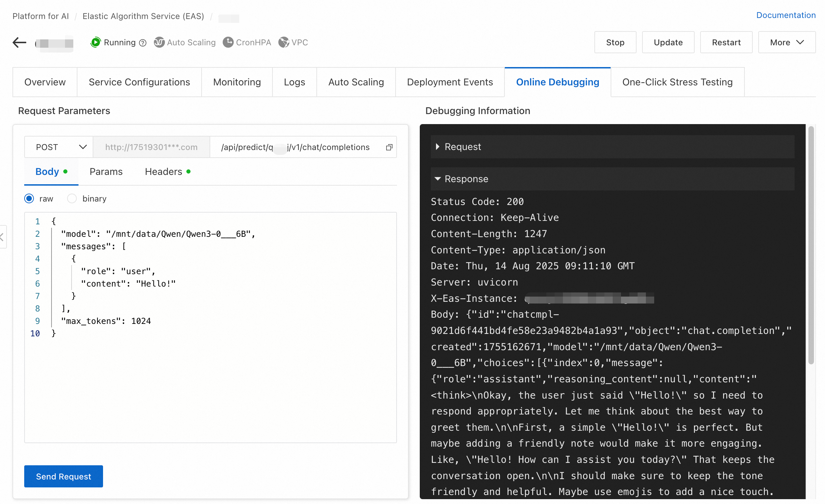Click the back arrow to leave service page

(x=19, y=42)
